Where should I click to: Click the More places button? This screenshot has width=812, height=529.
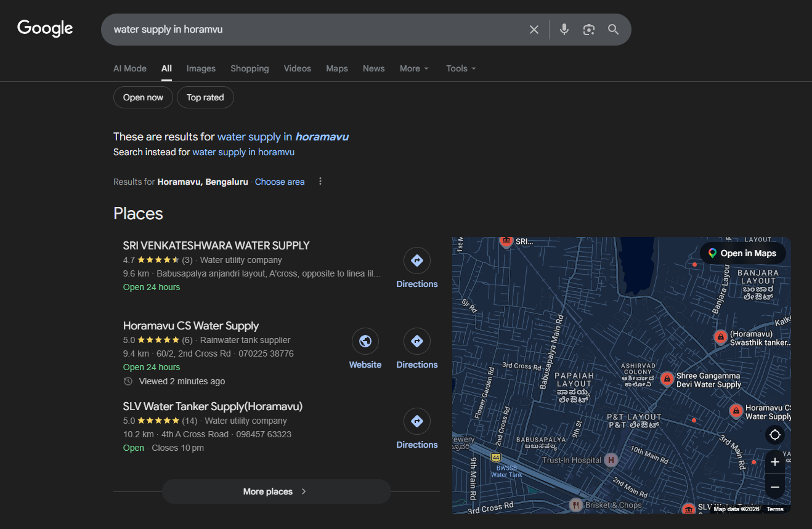point(276,491)
